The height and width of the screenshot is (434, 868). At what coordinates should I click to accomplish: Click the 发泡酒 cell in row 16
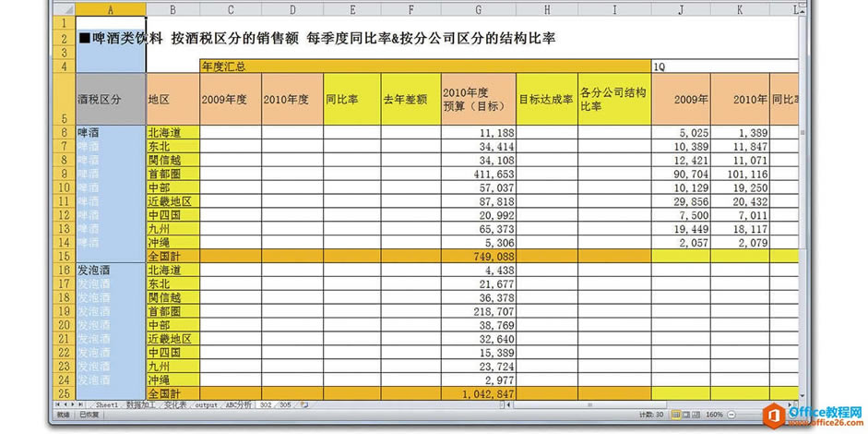(111, 271)
